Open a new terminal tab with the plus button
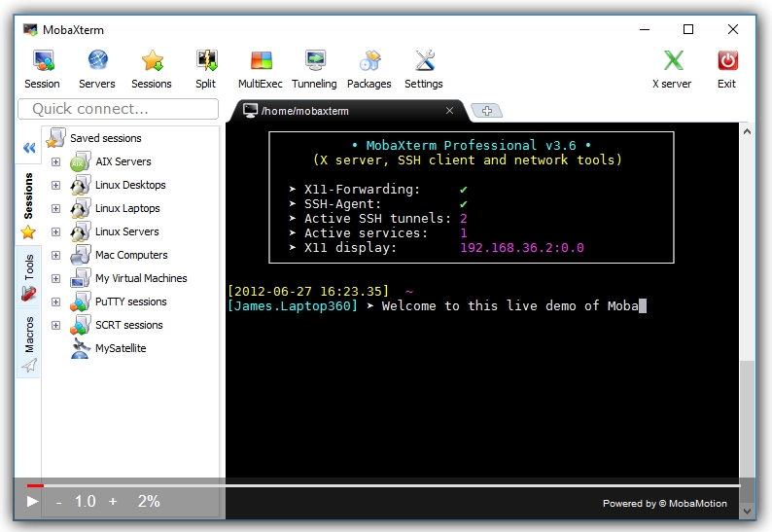The image size is (772, 532). [x=485, y=111]
